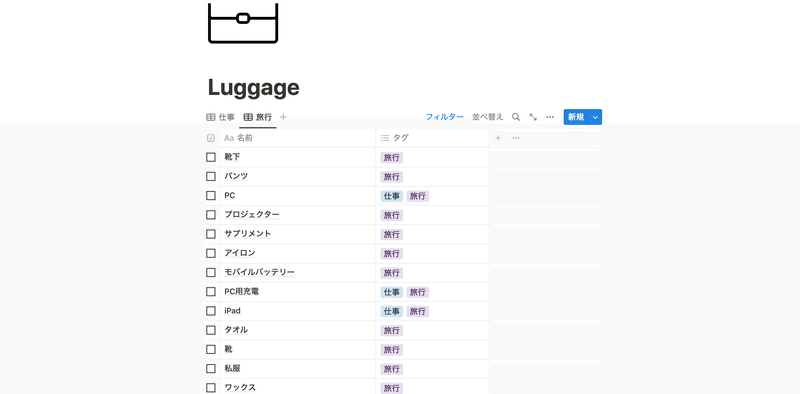
Task: Tick the プロジェクター checkbox
Action: tap(211, 215)
